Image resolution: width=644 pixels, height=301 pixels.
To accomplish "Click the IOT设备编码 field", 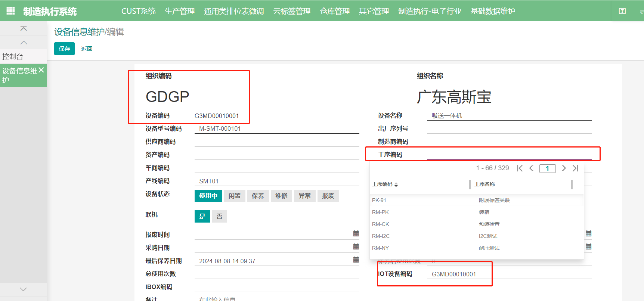I will [x=510, y=274].
